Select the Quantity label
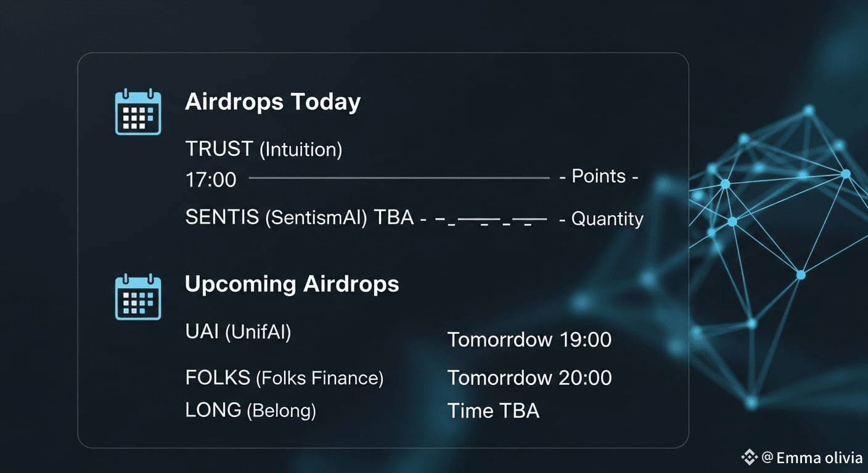The image size is (868, 473). (x=601, y=219)
